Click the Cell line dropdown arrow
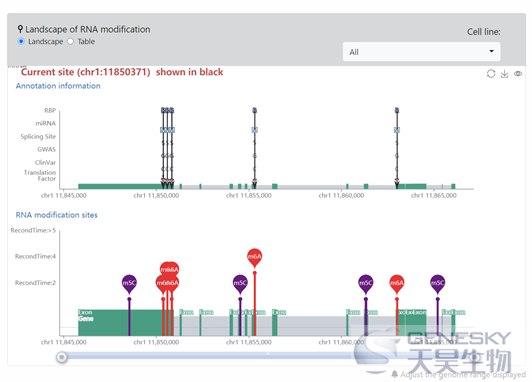The height and width of the screenshot is (382, 532). click(x=491, y=51)
